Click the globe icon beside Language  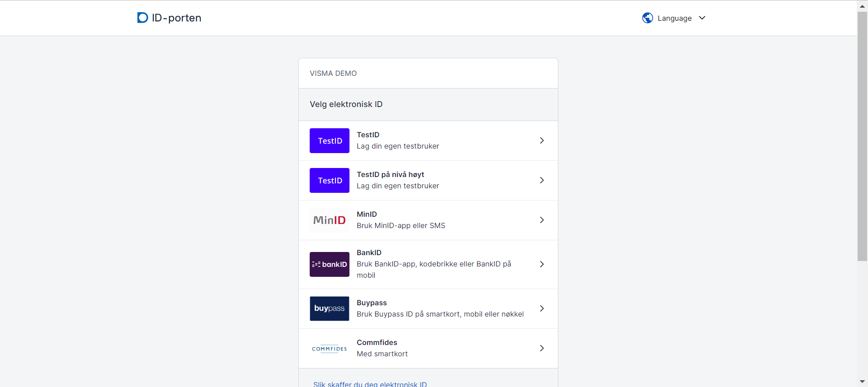(x=647, y=18)
